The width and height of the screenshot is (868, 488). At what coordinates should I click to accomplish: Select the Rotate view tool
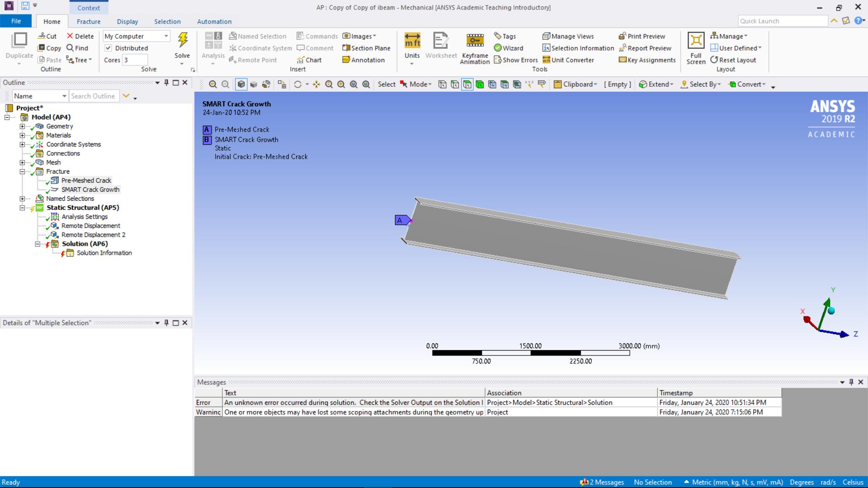[297, 84]
